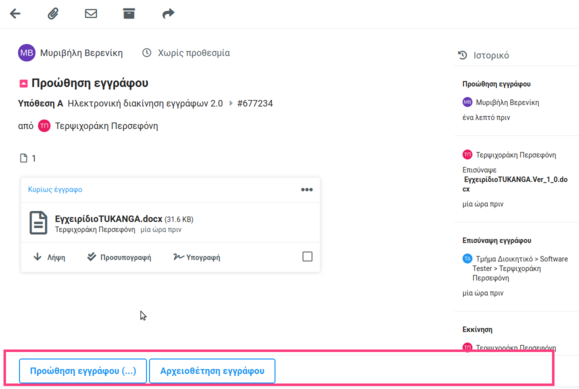The width and height of the screenshot is (579, 389).
Task: Click the paperclip attach icon
Action: click(53, 14)
